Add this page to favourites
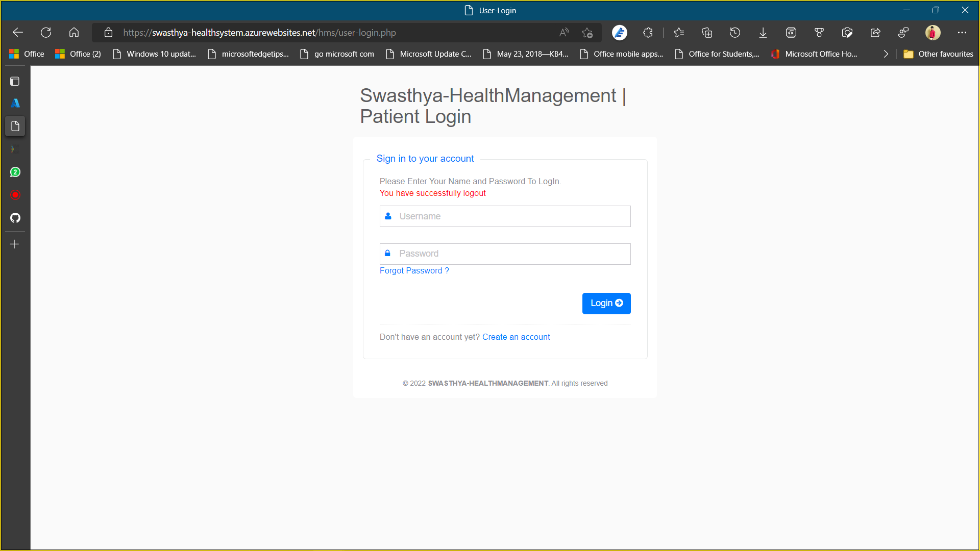The width and height of the screenshot is (980, 551). pos(587,33)
